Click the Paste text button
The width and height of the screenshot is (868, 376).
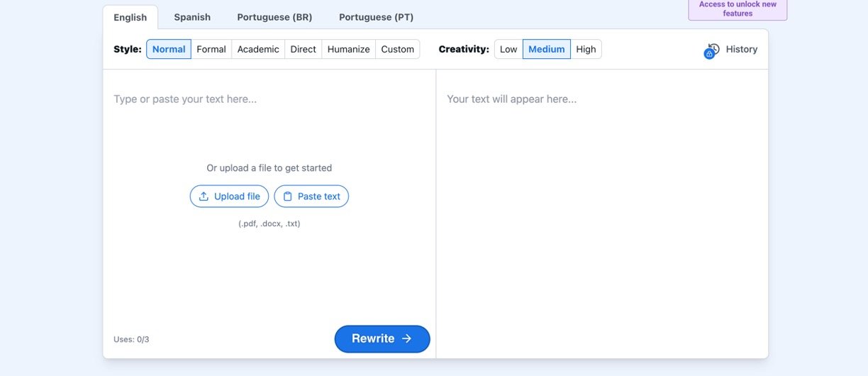pos(311,197)
